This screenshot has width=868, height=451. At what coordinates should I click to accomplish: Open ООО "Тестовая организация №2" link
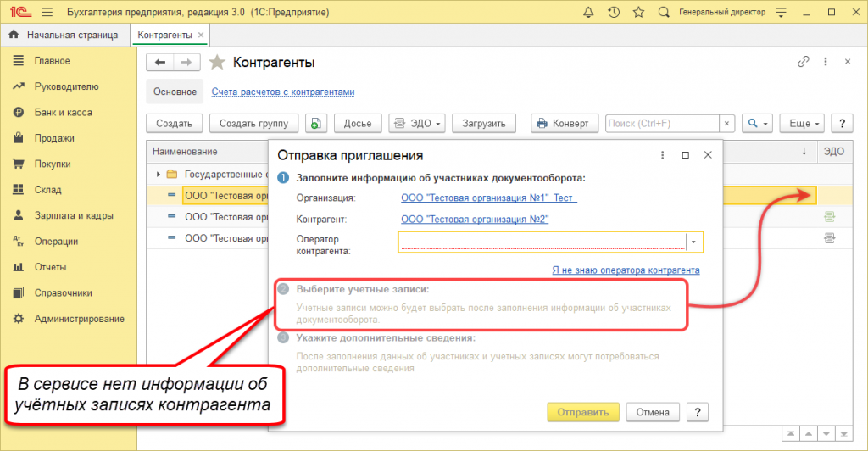[x=475, y=219]
